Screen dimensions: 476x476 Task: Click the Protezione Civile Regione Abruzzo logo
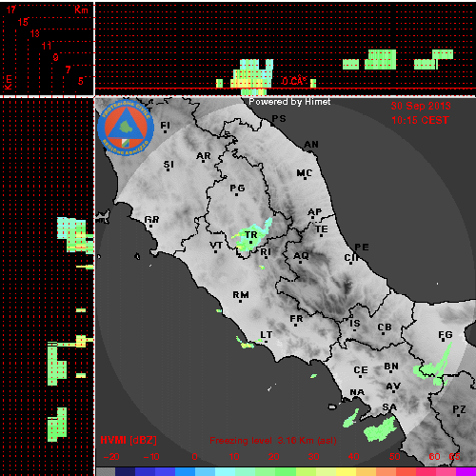pyautogui.click(x=126, y=128)
